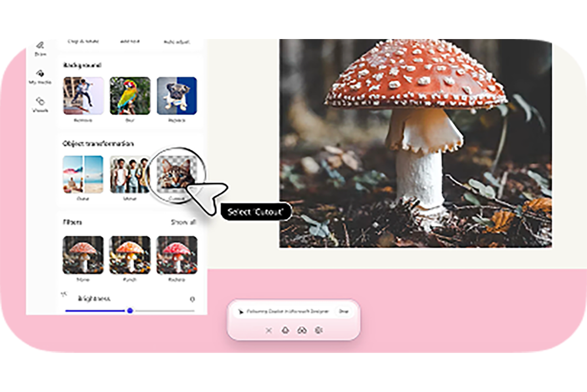Click Show all next to Filters
The image size is (587, 392).
pos(183,222)
